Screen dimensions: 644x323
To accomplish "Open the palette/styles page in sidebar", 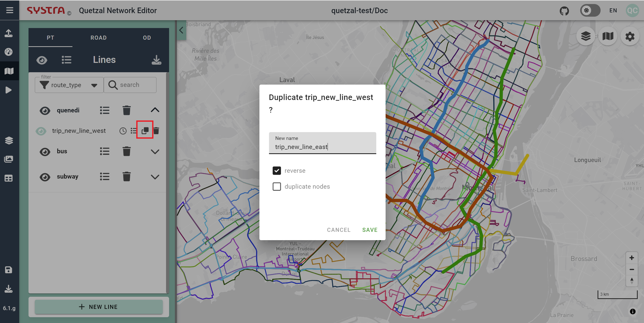I will pos(9,52).
